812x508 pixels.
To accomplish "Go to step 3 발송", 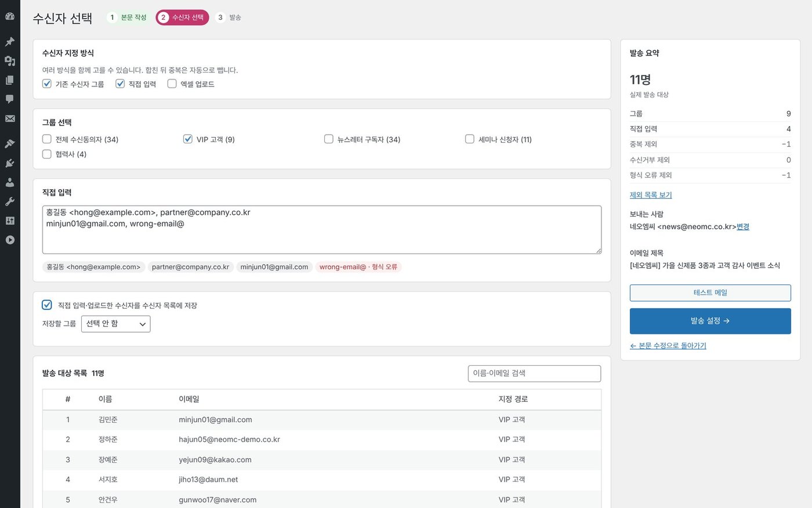I will 229,17.
